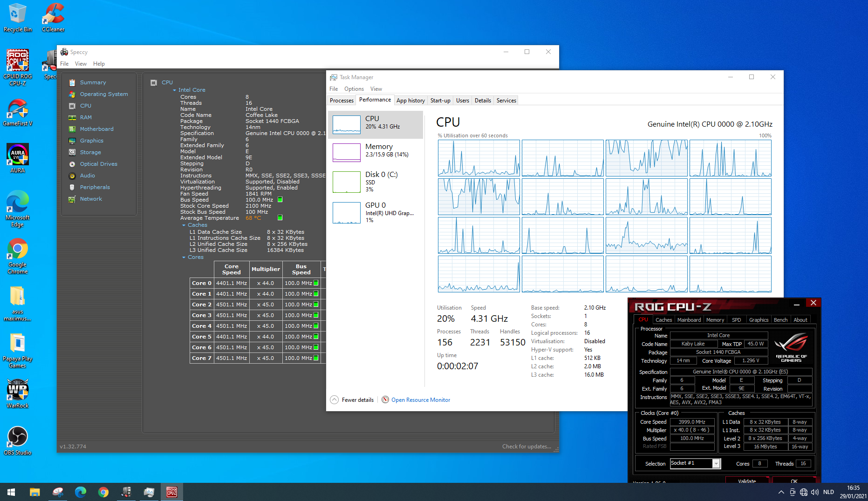Viewport: 868px width, 501px height.
Task: Open OBS Studio desktop shortcut
Action: 17,440
